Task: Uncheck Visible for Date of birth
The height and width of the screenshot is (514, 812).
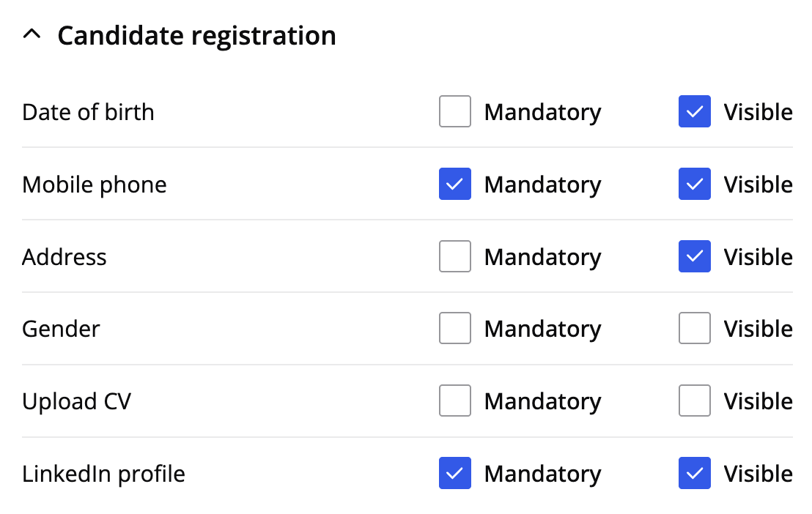Action: (x=694, y=112)
